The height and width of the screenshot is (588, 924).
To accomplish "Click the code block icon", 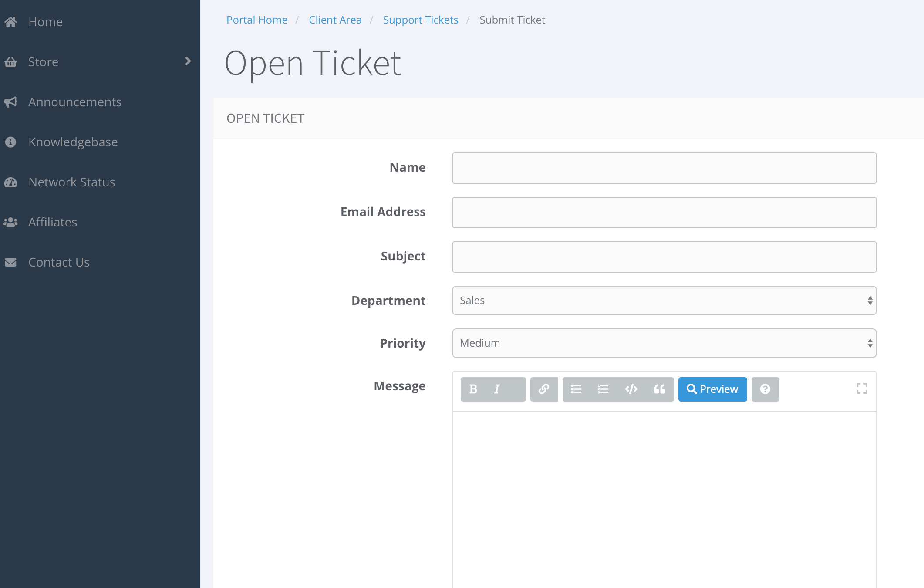I will 631,389.
